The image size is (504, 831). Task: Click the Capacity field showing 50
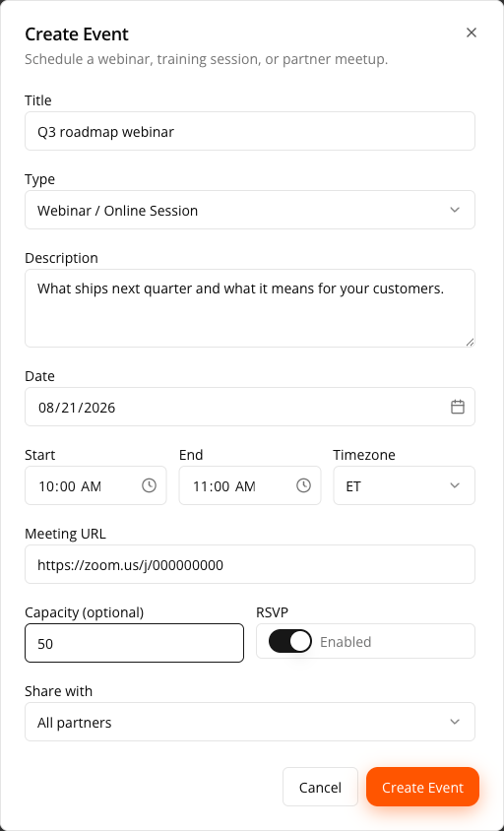point(134,643)
